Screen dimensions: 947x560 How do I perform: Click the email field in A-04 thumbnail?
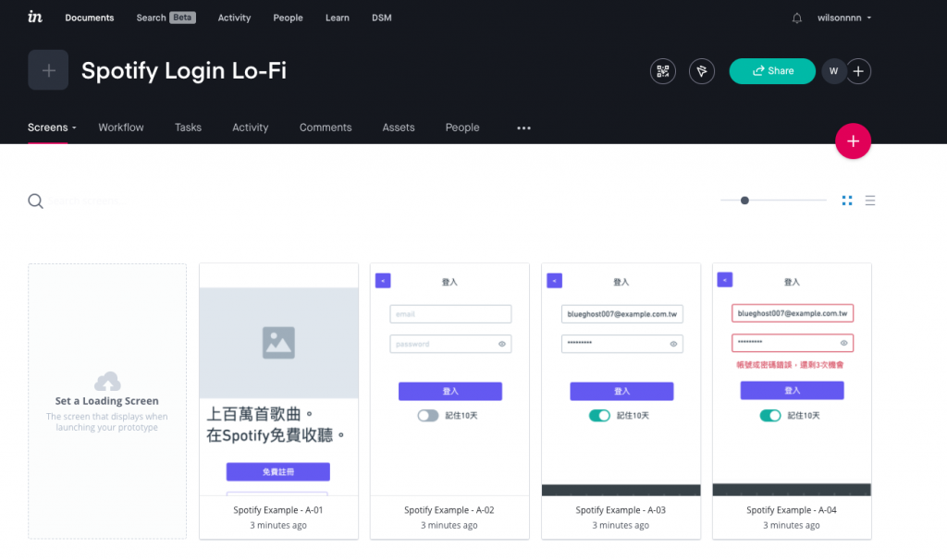pyautogui.click(x=793, y=313)
